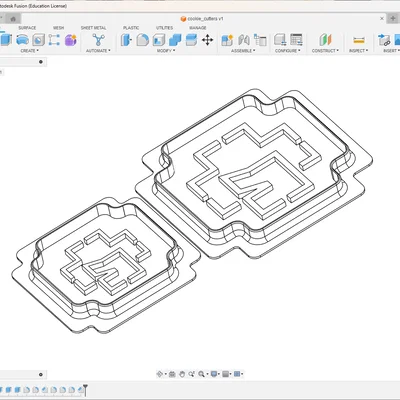Toggle the Browser panel collapse dot
Image resolution: width=400 pixels, height=400 pixels.
(41, 62)
